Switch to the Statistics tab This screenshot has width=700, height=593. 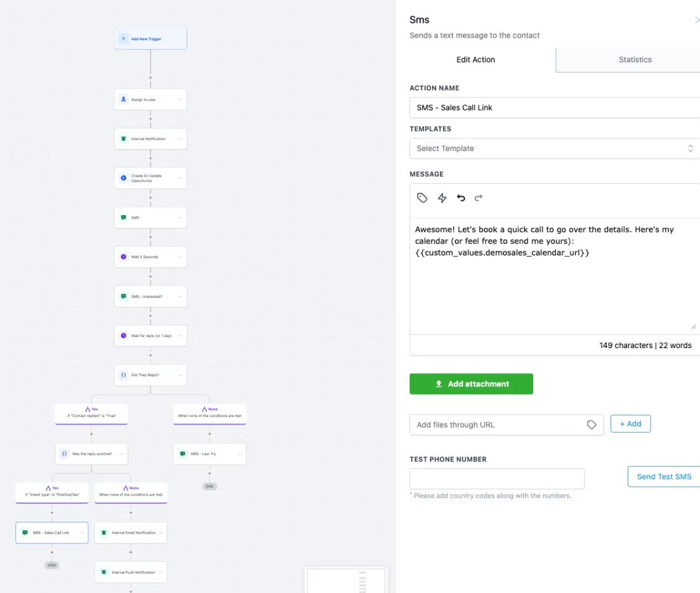pyautogui.click(x=635, y=59)
